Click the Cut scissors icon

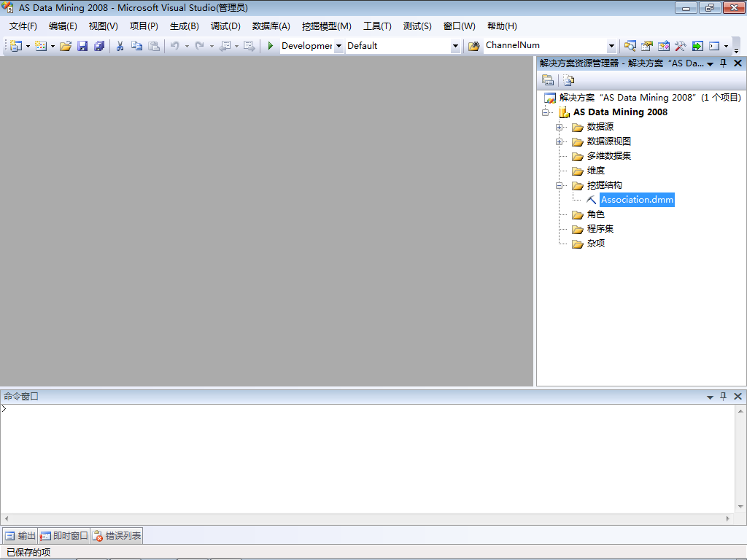[120, 46]
